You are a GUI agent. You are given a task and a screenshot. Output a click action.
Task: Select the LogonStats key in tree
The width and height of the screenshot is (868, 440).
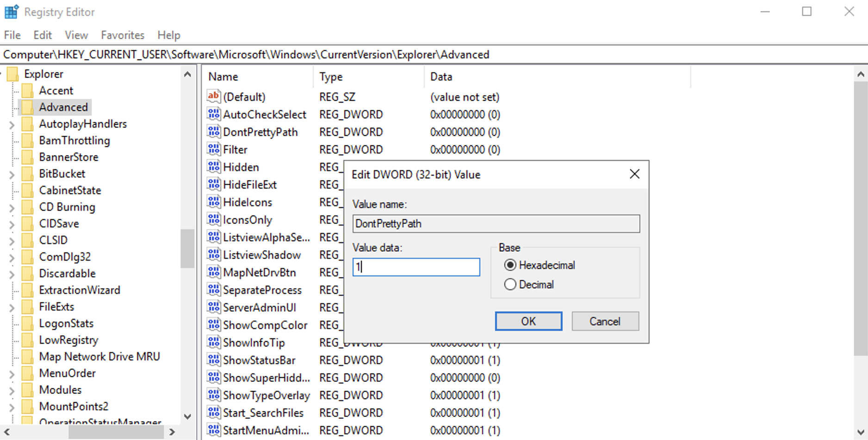pyautogui.click(x=66, y=324)
